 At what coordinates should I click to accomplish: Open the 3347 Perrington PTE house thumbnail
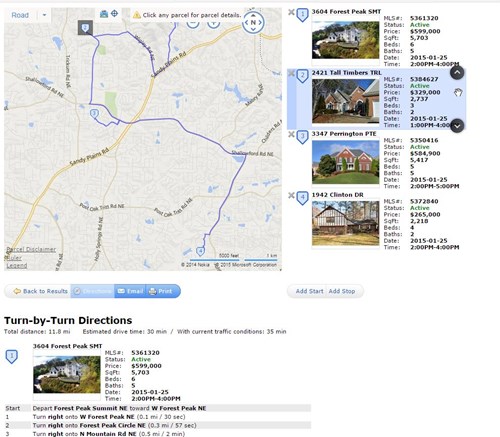point(345,162)
